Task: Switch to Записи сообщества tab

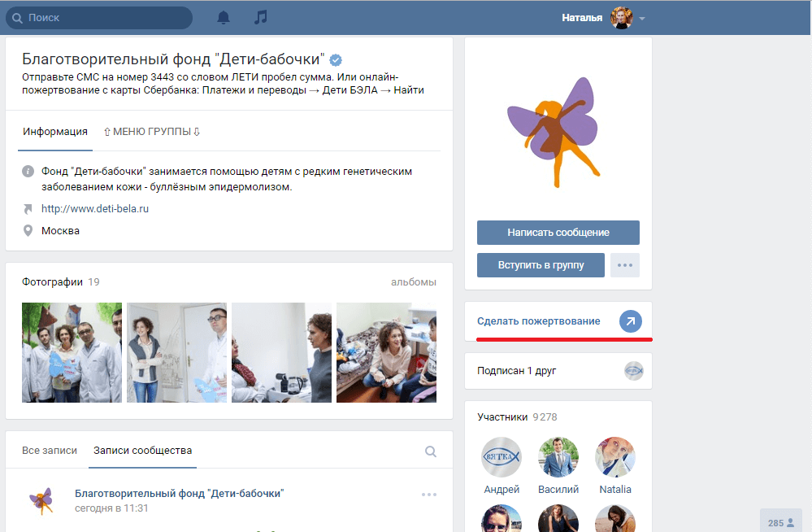Action: click(x=142, y=451)
